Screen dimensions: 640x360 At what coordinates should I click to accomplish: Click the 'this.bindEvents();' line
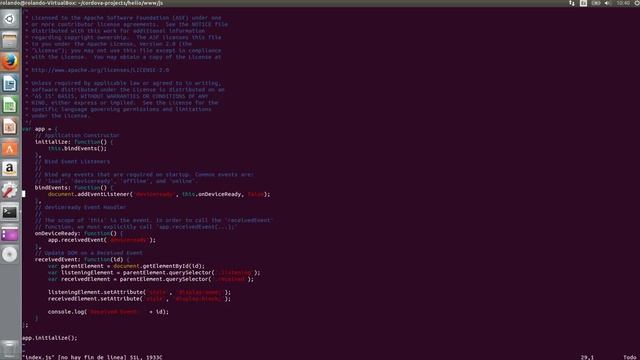pos(78,149)
